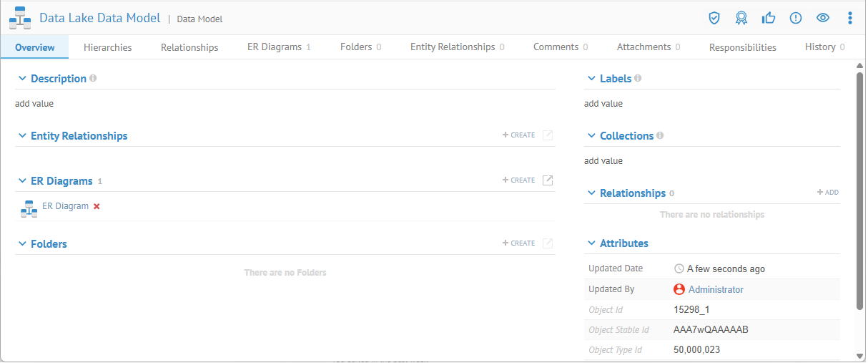This screenshot has width=868, height=363.
Task: Click the Labels info icon
Action: click(x=638, y=79)
